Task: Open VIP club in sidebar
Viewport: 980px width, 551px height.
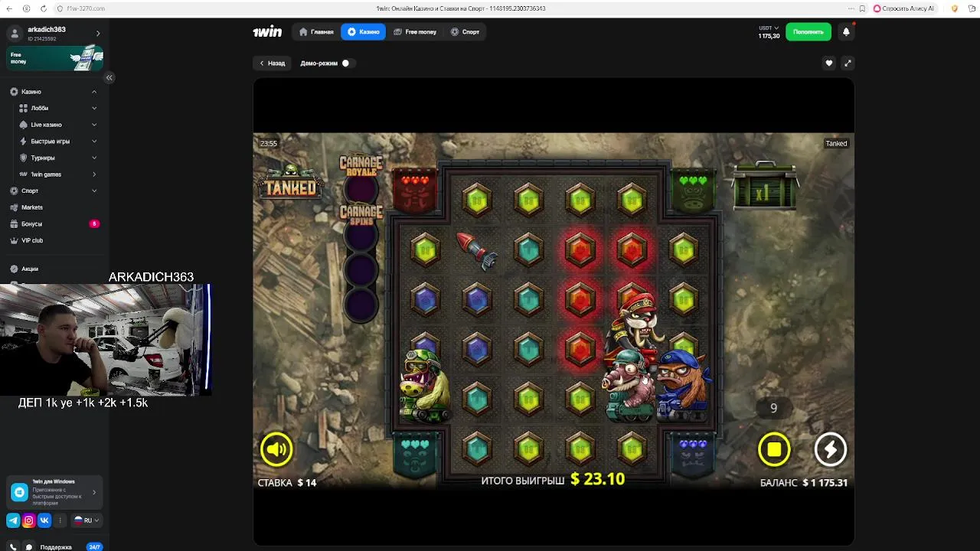Action: click(32, 240)
